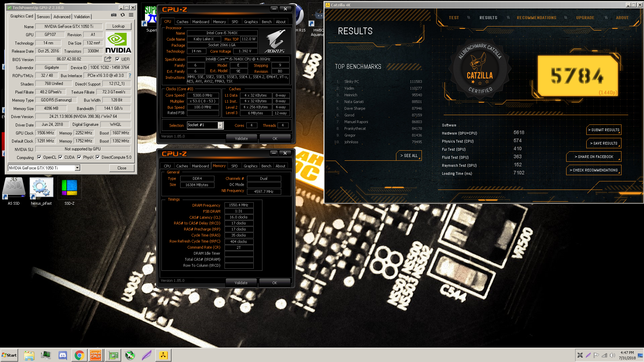The image size is (644, 362).
Task: Open the volume speaker tray icon
Action: pyautogui.click(x=612, y=355)
